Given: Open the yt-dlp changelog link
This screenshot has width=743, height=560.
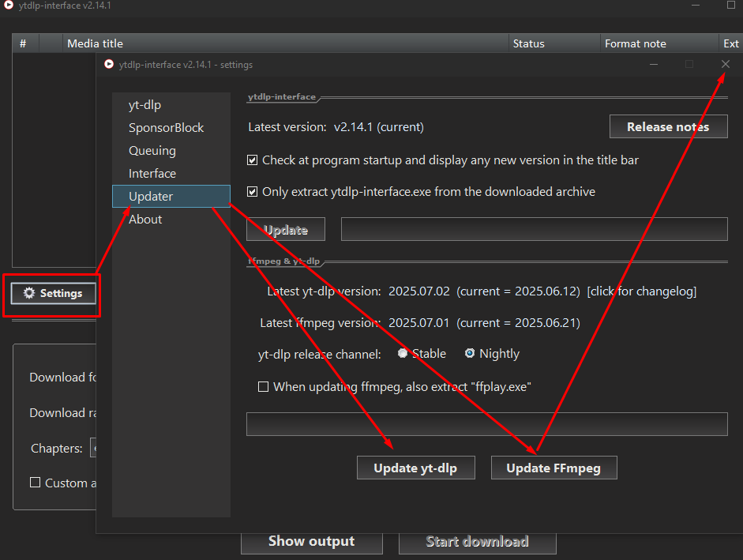Looking at the screenshot, I should tap(642, 291).
